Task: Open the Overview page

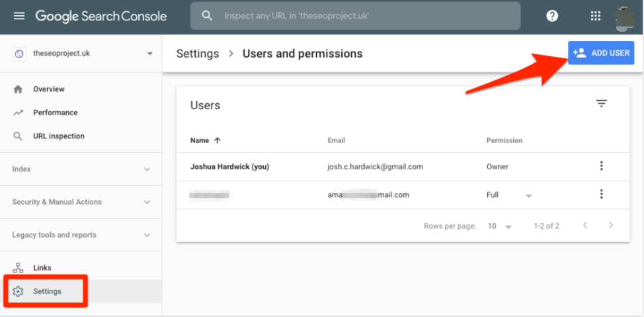Action: point(48,89)
